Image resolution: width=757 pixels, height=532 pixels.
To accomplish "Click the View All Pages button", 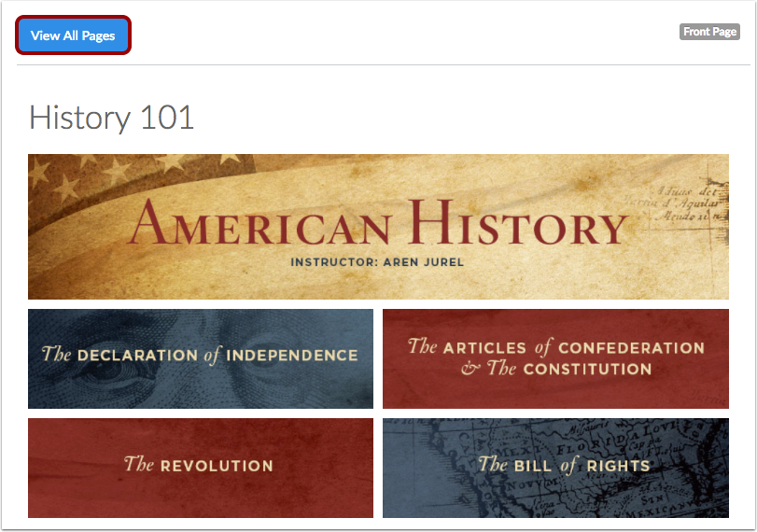I will point(73,35).
